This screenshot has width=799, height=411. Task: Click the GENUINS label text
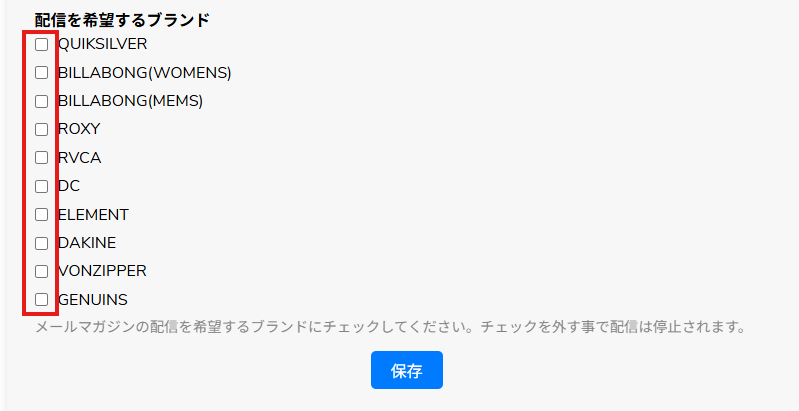[93, 299]
